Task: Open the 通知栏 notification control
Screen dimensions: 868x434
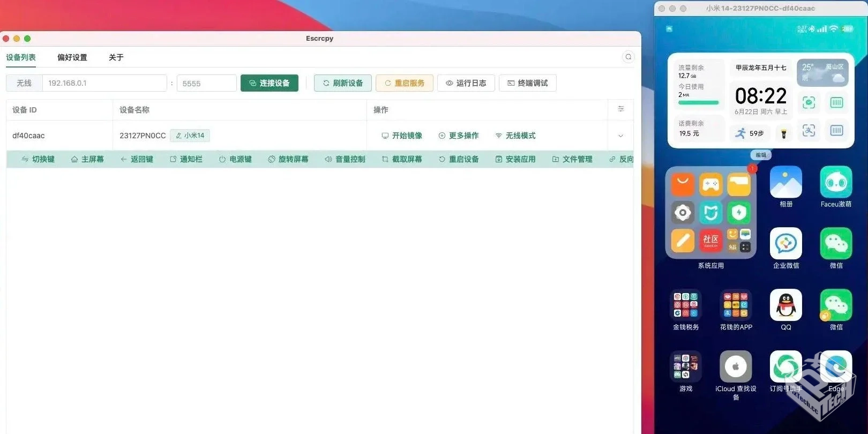Action: point(186,159)
